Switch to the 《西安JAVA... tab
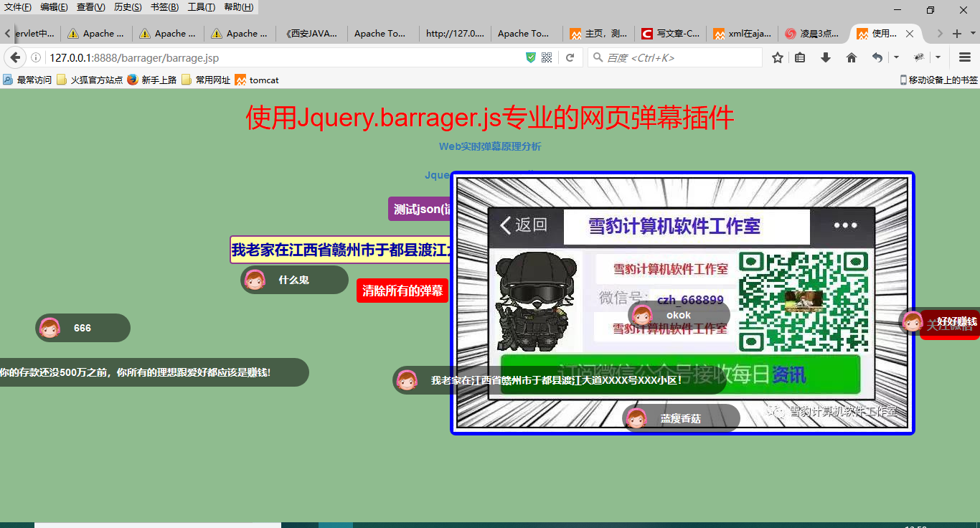Screen dimensions: 980x528 tap(311, 34)
